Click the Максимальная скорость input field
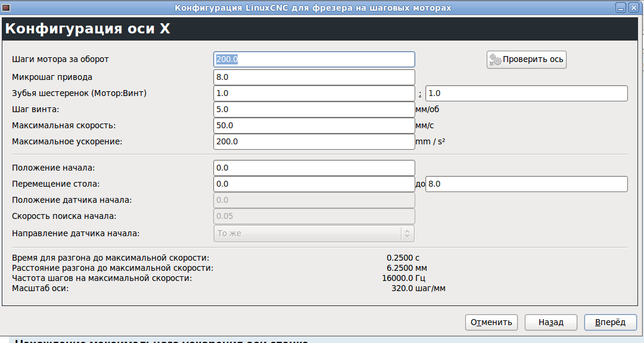 (x=314, y=125)
